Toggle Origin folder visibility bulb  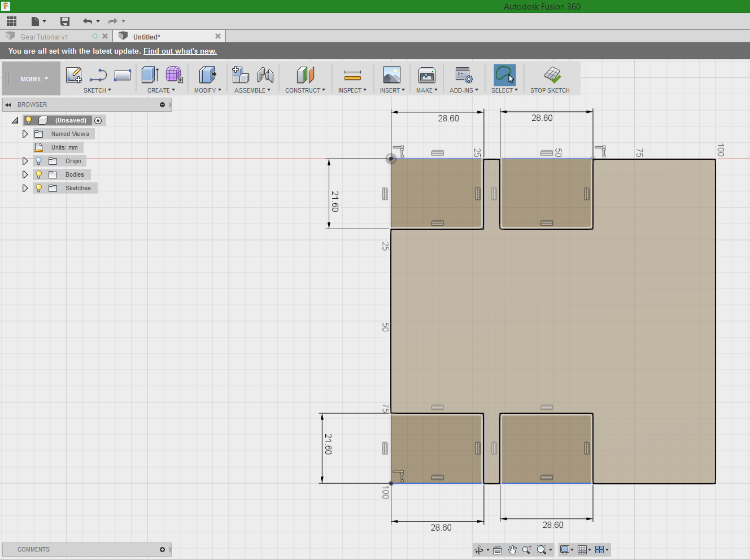(x=39, y=161)
